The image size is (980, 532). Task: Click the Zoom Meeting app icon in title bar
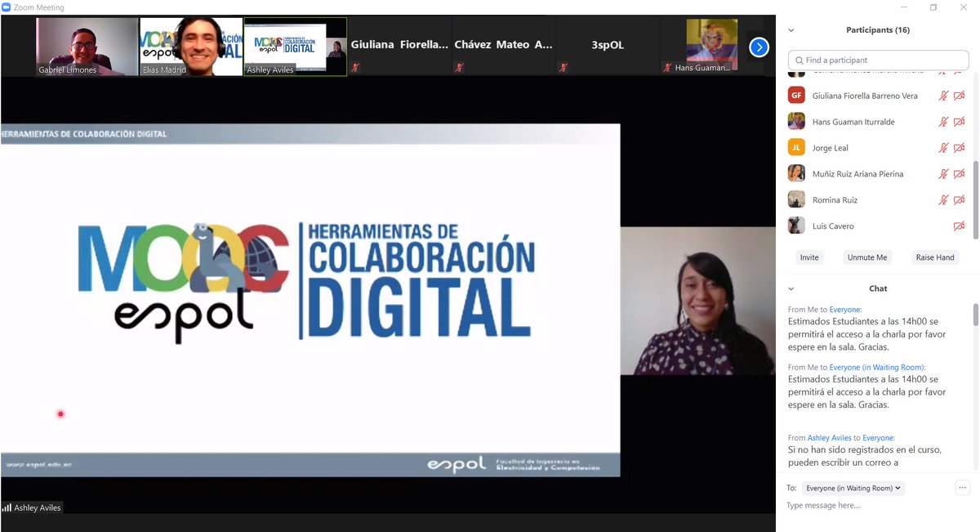(x=7, y=7)
